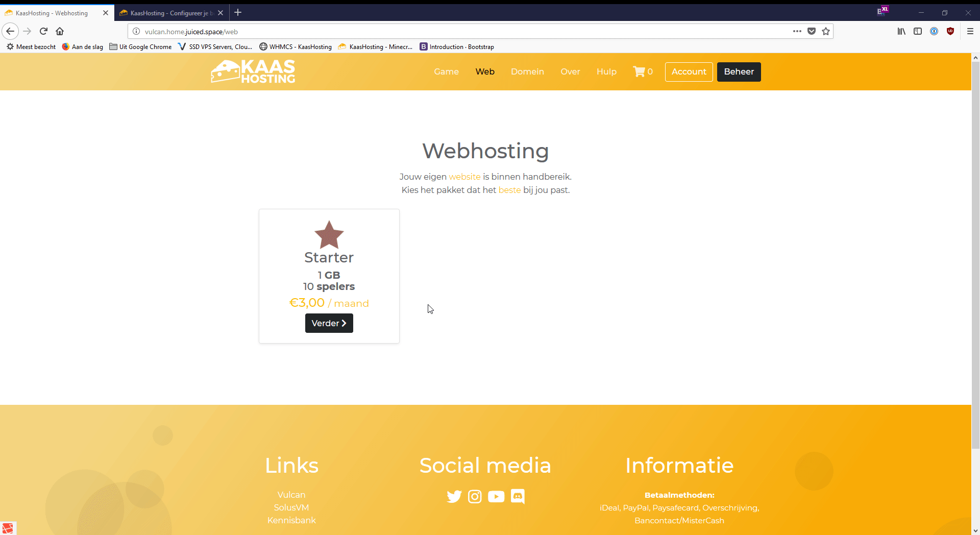Click the KaasHosting logo
Screen dimensions: 980x535
click(x=253, y=71)
